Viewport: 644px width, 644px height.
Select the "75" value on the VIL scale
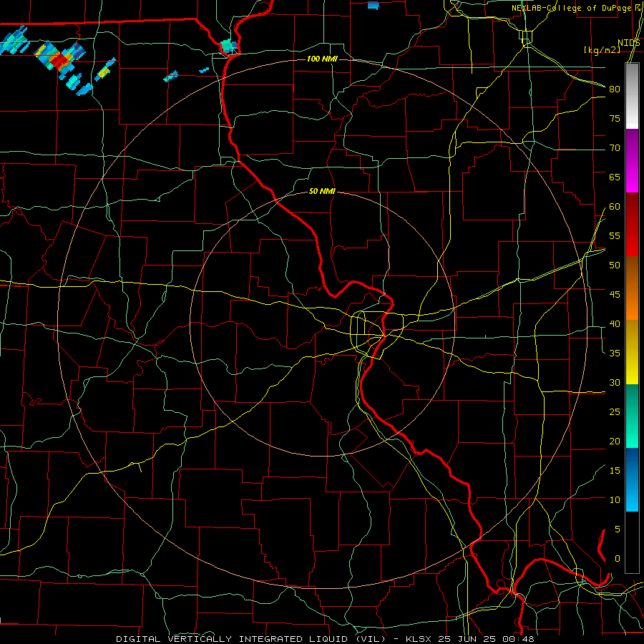tap(615, 118)
